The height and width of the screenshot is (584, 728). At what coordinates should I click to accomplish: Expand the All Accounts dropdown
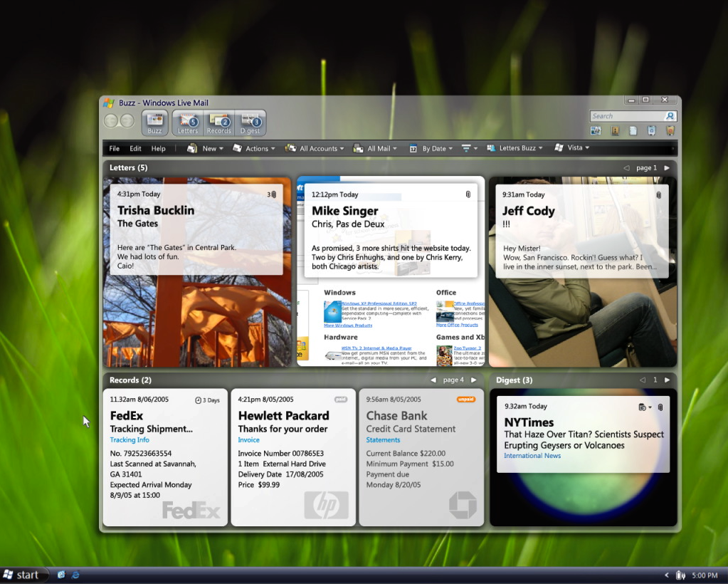click(x=315, y=148)
